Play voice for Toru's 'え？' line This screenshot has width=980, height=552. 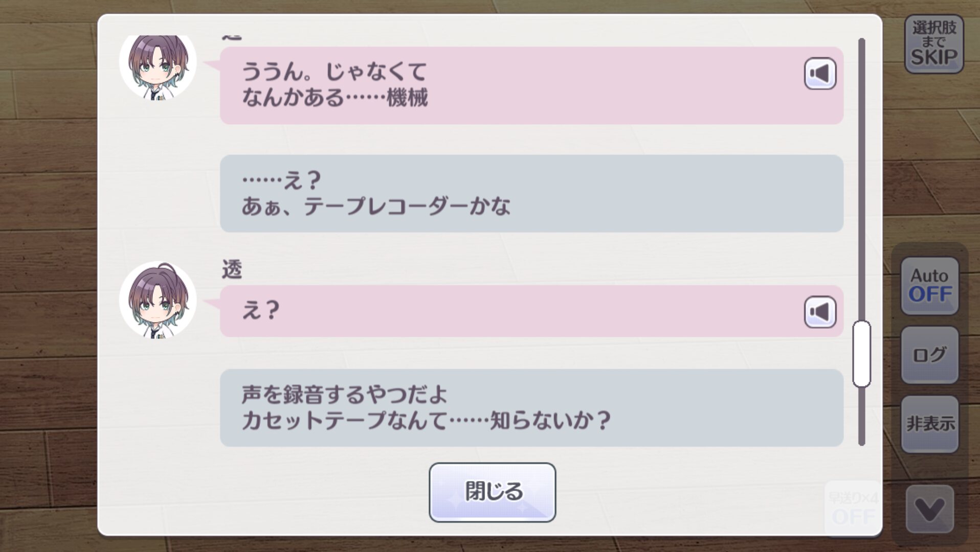click(x=819, y=312)
